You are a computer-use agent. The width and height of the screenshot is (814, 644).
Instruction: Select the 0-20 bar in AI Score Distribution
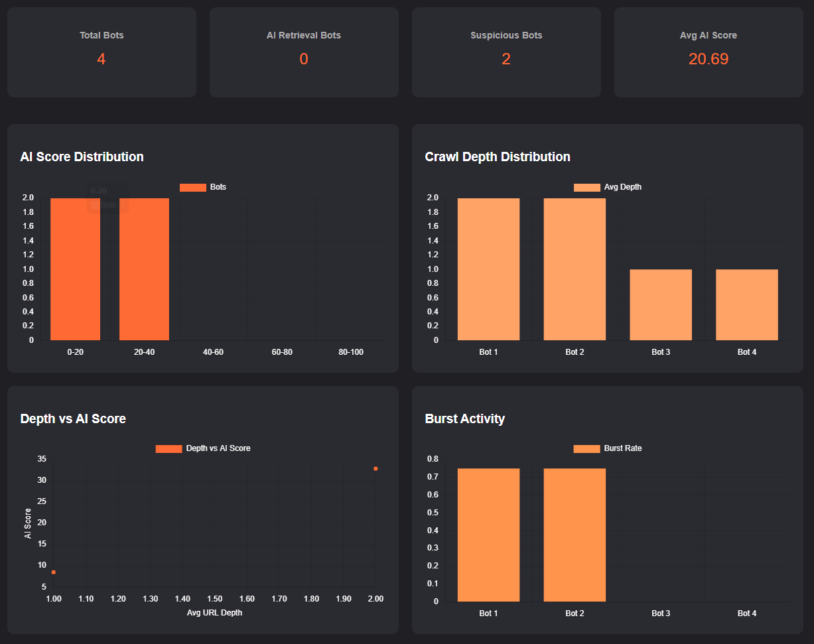[x=75, y=269]
